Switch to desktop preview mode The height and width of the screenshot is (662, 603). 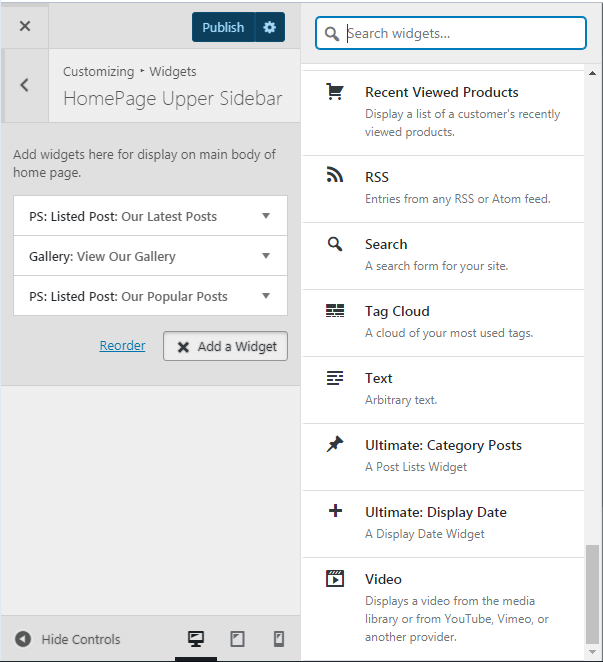click(x=196, y=639)
